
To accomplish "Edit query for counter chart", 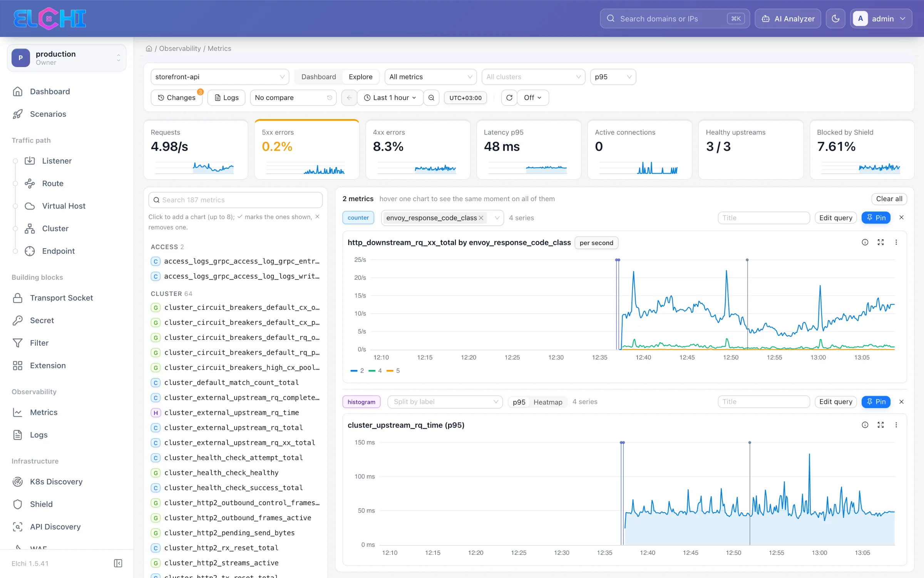I will pyautogui.click(x=836, y=218).
